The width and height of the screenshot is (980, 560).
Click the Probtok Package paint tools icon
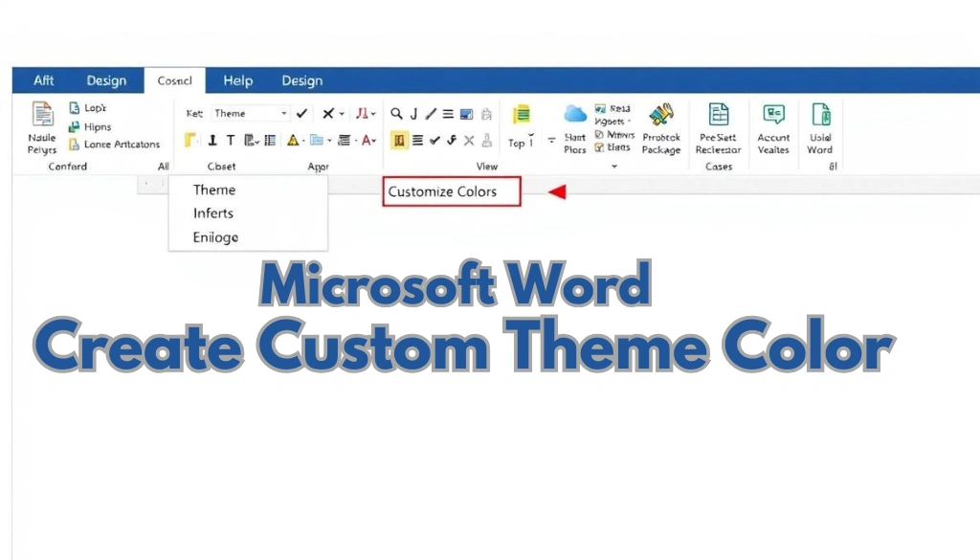[660, 114]
